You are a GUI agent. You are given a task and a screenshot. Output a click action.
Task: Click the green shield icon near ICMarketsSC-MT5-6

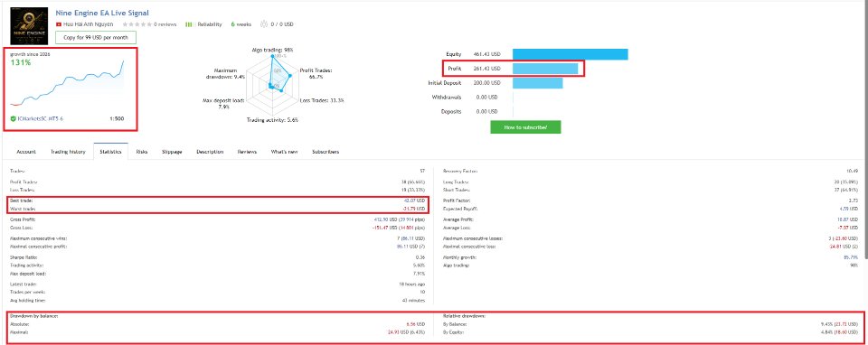pos(13,118)
